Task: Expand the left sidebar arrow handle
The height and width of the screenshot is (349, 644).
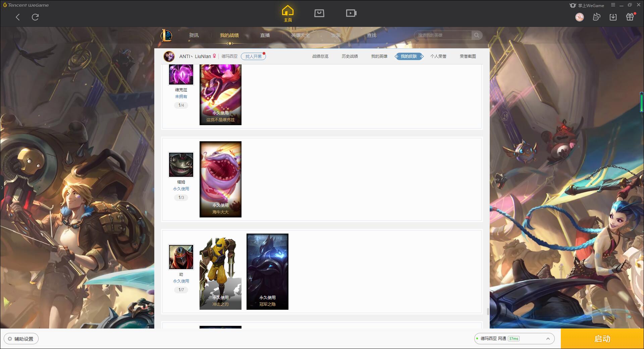Action: click(x=2, y=187)
